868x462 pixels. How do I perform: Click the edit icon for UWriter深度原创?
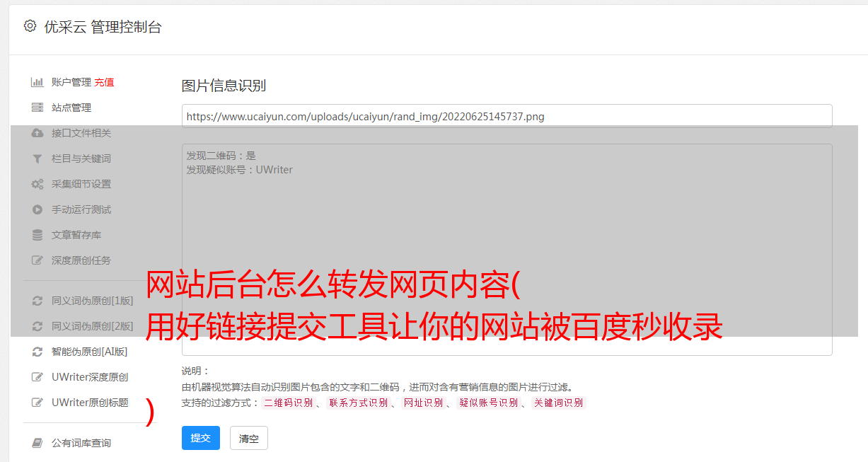[37, 377]
